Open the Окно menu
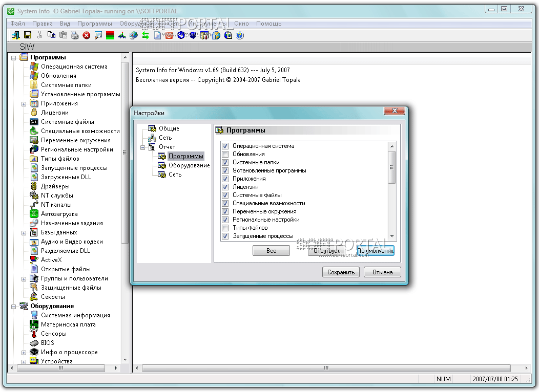539x392 pixels. click(241, 24)
